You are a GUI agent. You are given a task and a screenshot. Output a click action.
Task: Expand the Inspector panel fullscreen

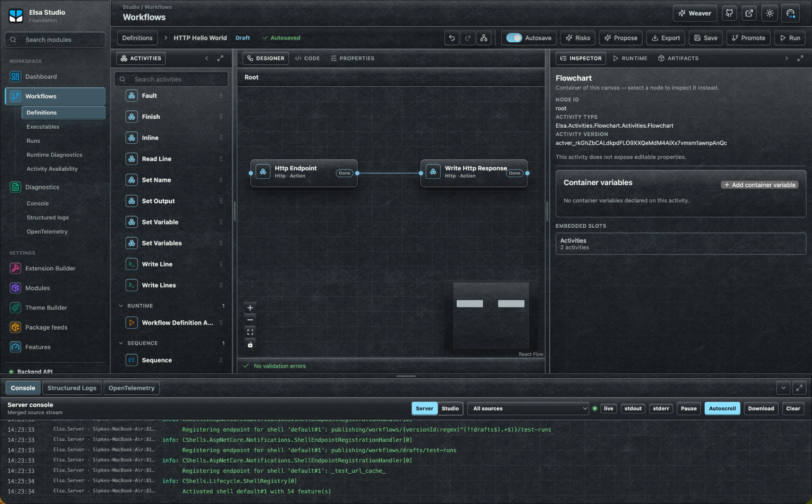[x=800, y=58]
